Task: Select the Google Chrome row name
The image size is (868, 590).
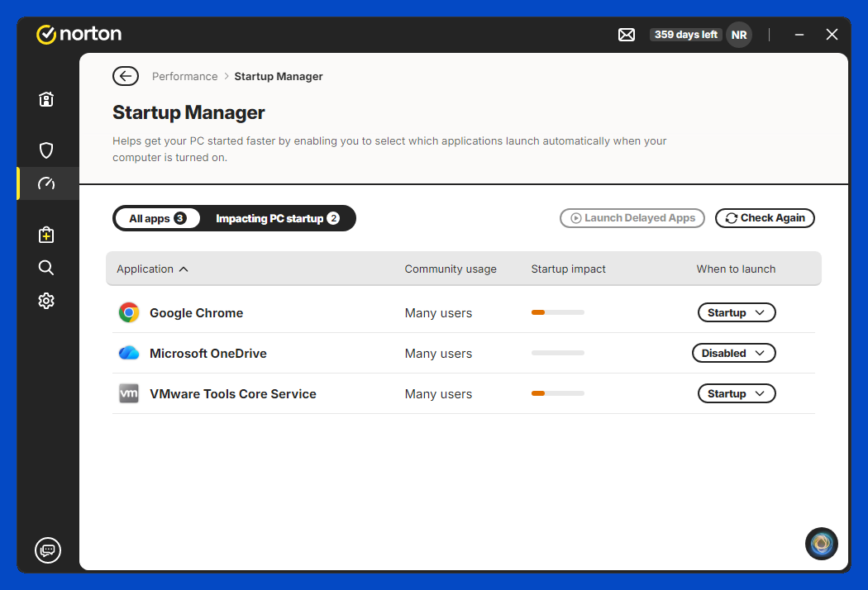Action: [196, 313]
